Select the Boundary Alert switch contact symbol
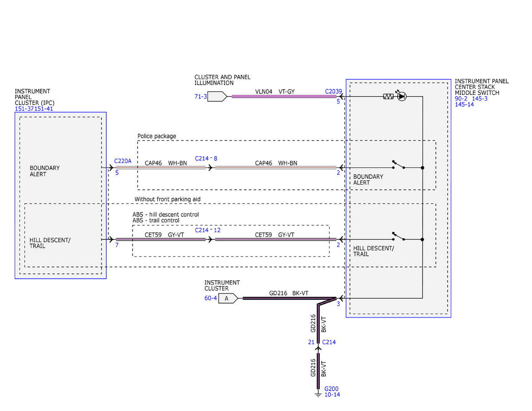 (399, 165)
